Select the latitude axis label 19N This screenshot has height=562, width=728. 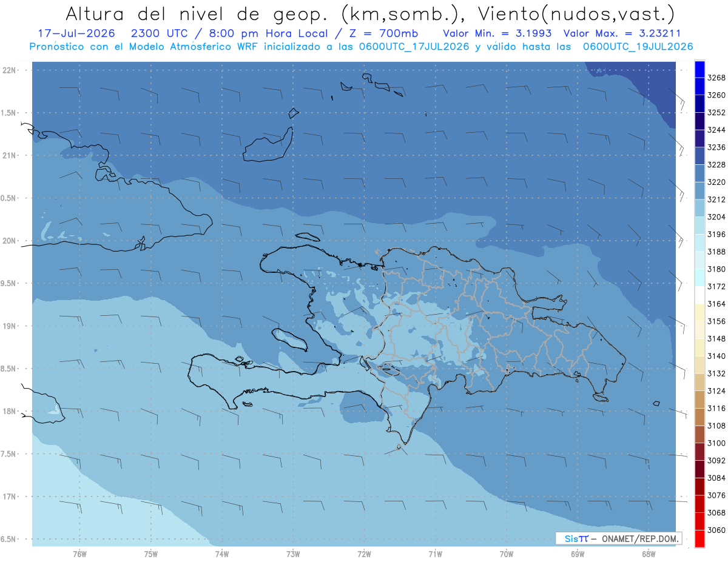pyautogui.click(x=9, y=326)
